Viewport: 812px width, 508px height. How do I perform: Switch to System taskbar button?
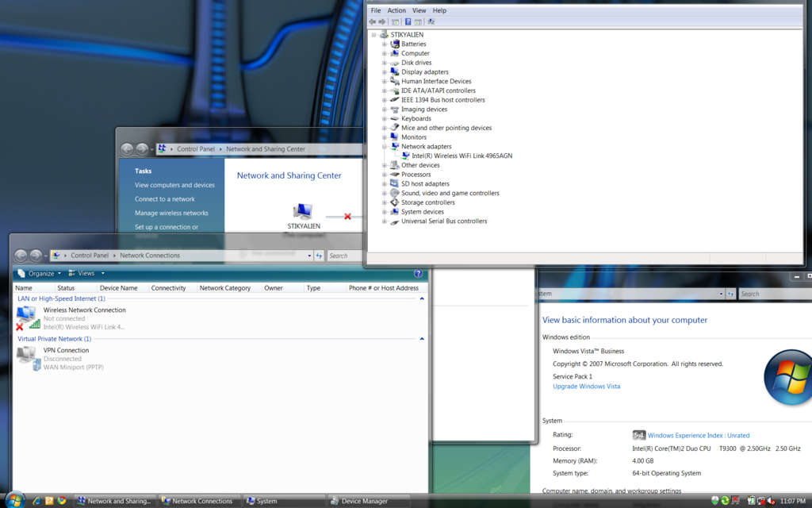[x=284, y=501]
